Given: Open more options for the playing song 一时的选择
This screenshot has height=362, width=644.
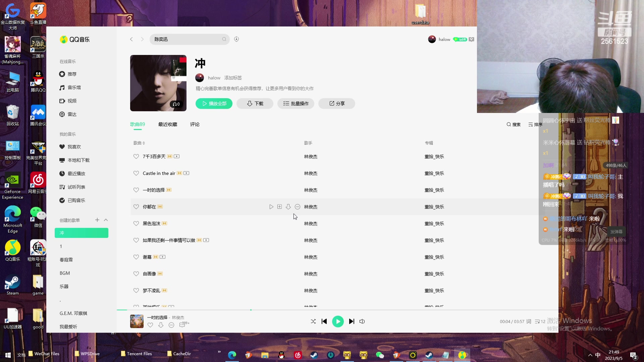Looking at the screenshot, I should [x=171, y=325].
